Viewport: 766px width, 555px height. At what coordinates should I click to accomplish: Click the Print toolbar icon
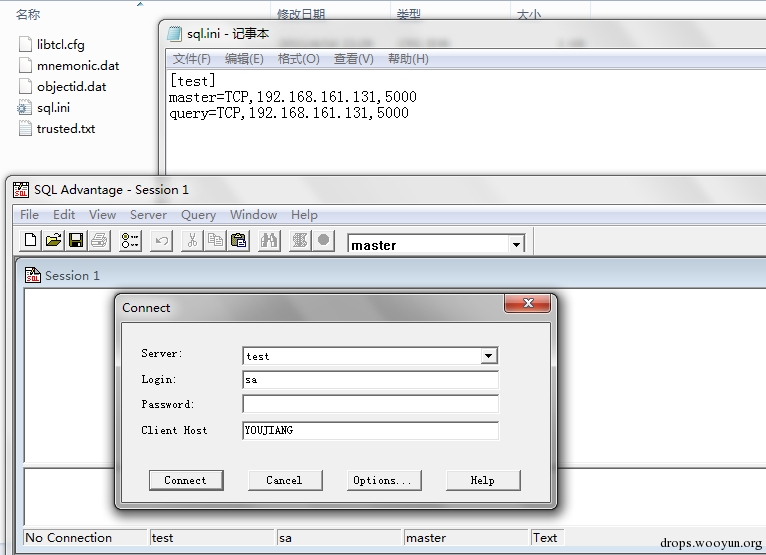pos(100,240)
